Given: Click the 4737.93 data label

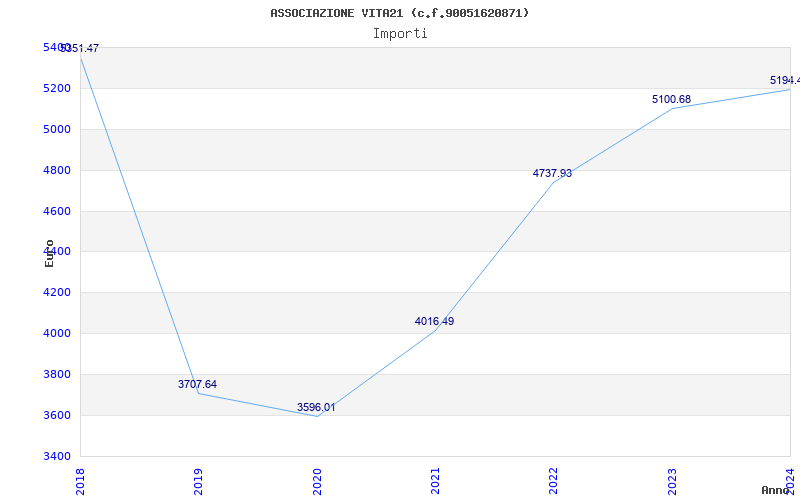Looking at the screenshot, I should 553,173.
